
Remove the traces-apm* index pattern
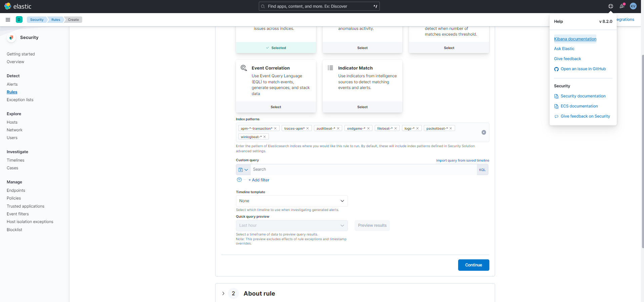(x=308, y=128)
